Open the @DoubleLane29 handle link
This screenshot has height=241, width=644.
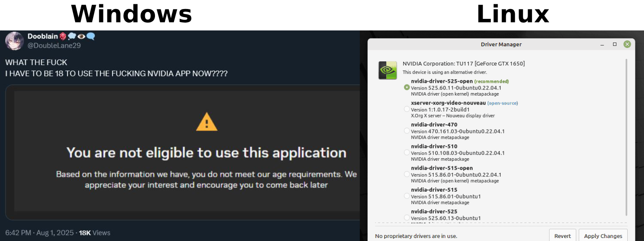click(54, 45)
